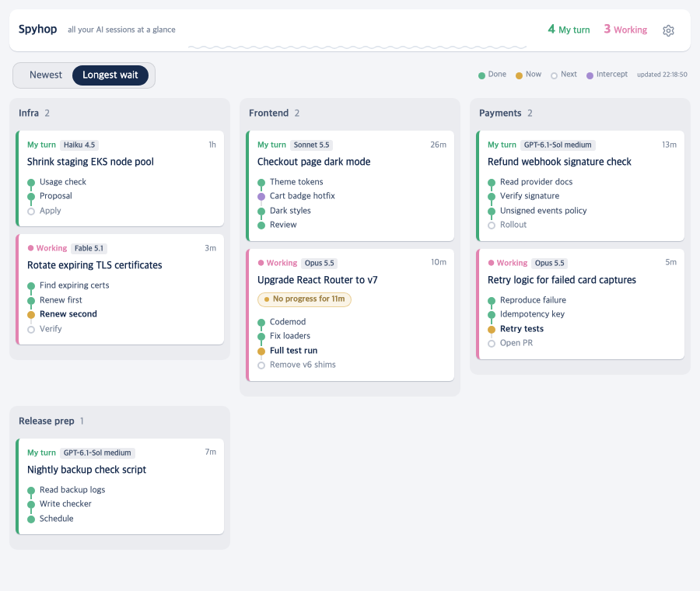Click the Theme tokens green done dot
700x591 pixels.
[x=261, y=183]
